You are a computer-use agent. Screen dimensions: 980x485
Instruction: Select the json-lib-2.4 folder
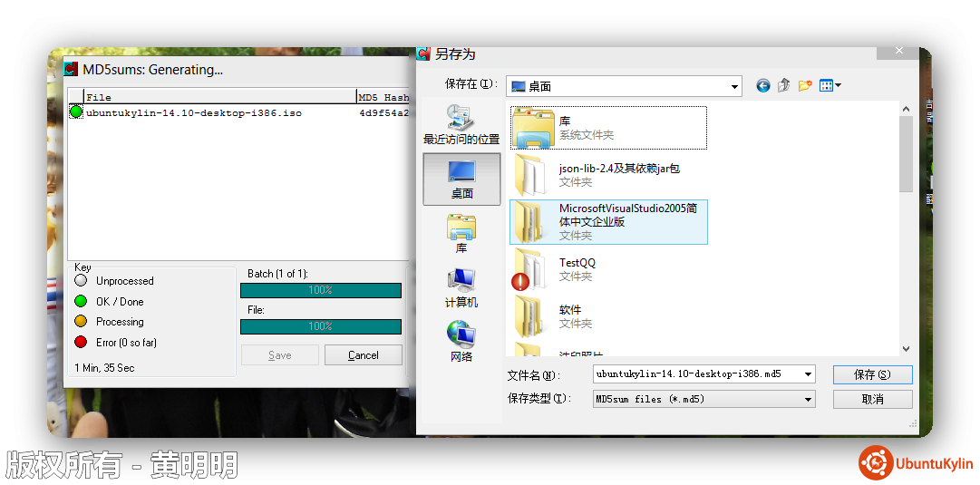[618, 174]
